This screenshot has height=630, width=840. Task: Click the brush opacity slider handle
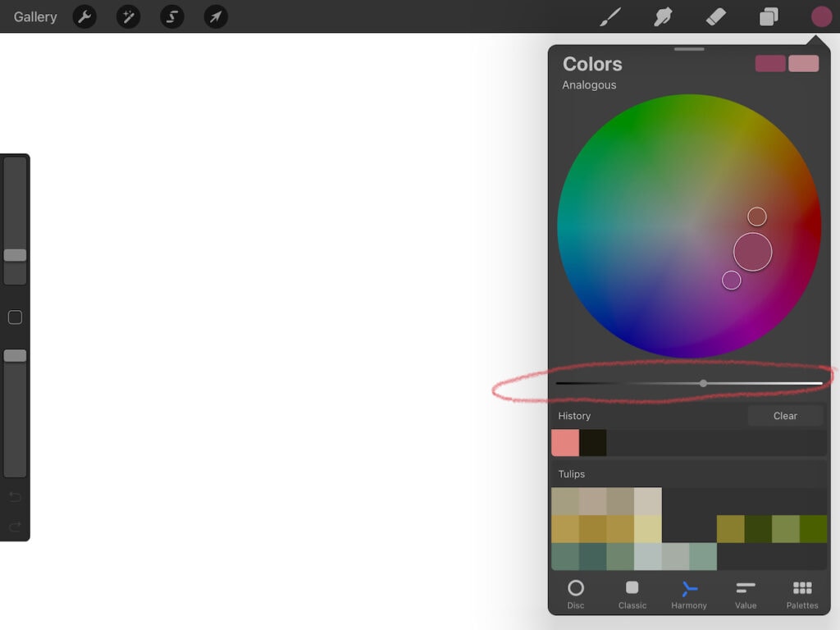(15, 356)
